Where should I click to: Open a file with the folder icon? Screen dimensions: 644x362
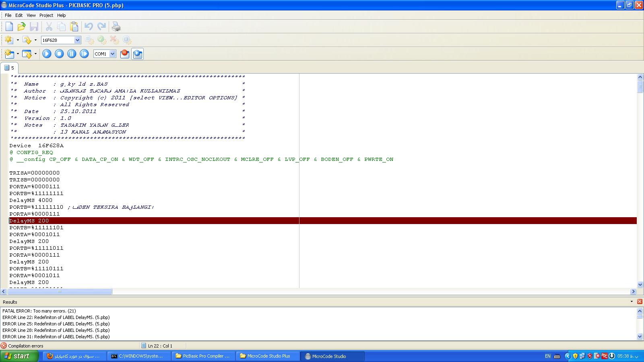coord(21,27)
